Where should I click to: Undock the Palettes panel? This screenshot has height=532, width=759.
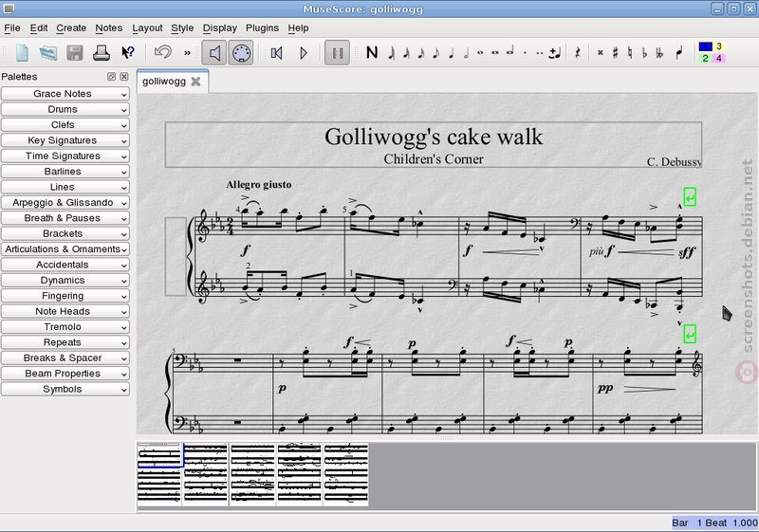[x=111, y=77]
